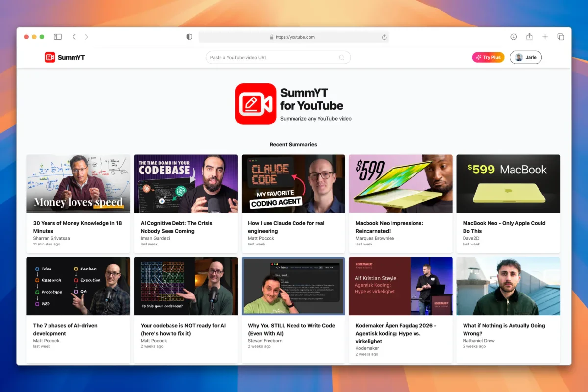Click the SummYT logo icon
The width and height of the screenshot is (588, 392).
tap(50, 57)
